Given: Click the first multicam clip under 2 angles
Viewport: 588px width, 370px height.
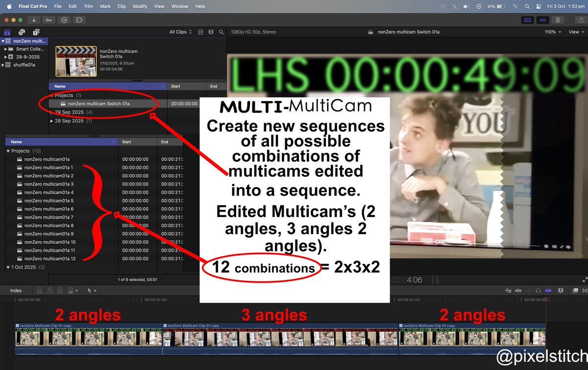Looking at the screenshot, I should [x=89, y=339].
